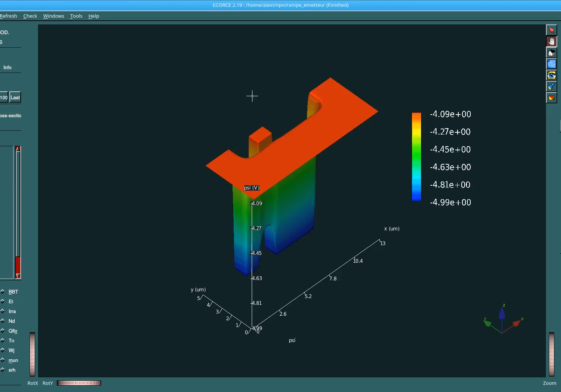The height and width of the screenshot is (392, 561).
Task: Click the psi (V) axis label
Action: [x=252, y=188]
